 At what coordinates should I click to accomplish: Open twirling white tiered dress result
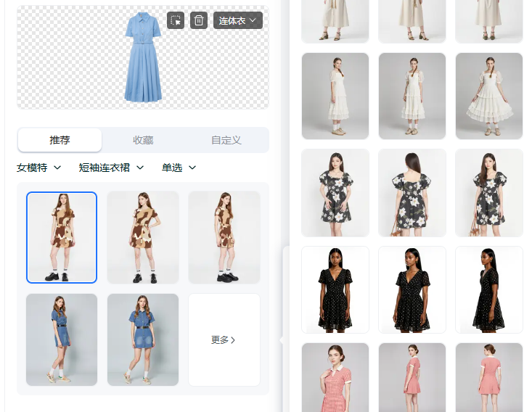pos(489,96)
